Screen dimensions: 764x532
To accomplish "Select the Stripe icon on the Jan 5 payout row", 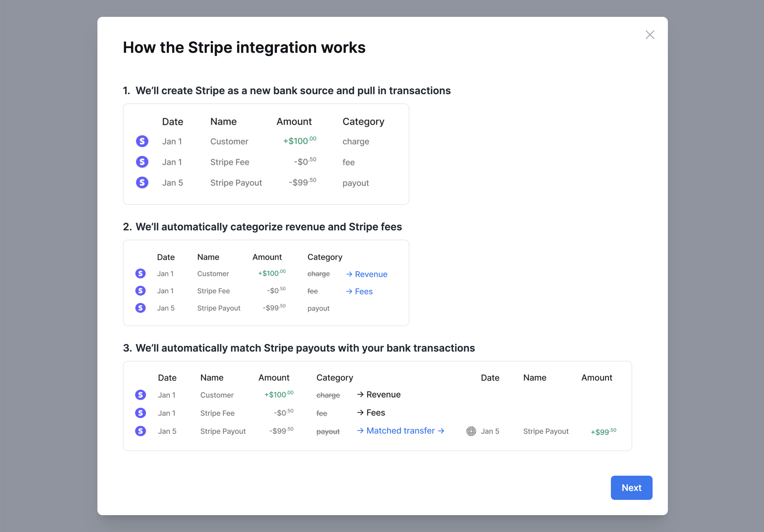I will [142, 183].
